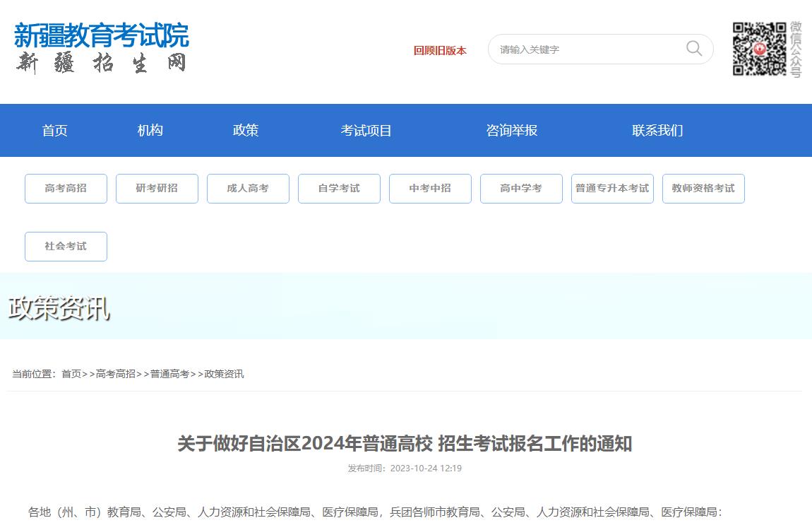The height and width of the screenshot is (530, 812).
Task: Open the 联系我们 navigation menu
Action: pos(657,130)
